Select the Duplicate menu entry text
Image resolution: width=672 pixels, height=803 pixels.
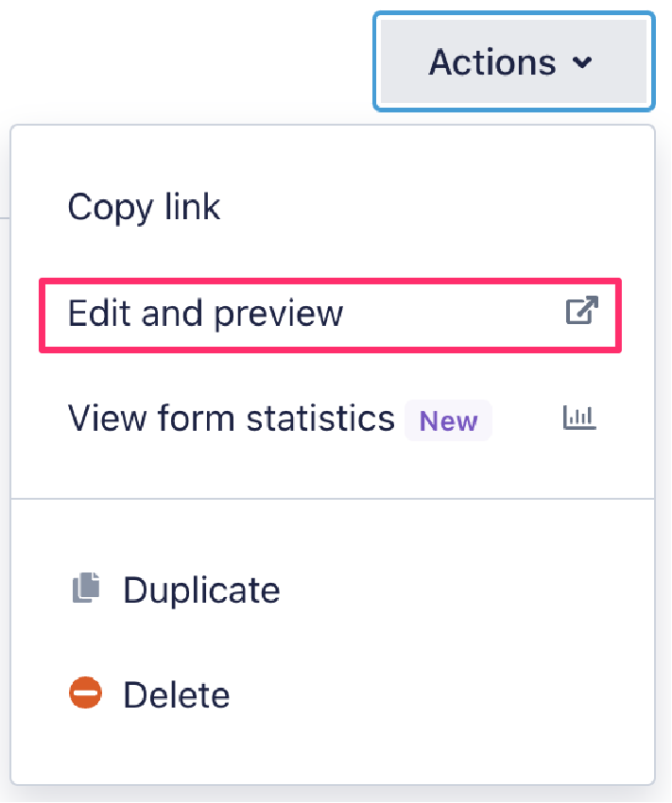click(x=201, y=590)
